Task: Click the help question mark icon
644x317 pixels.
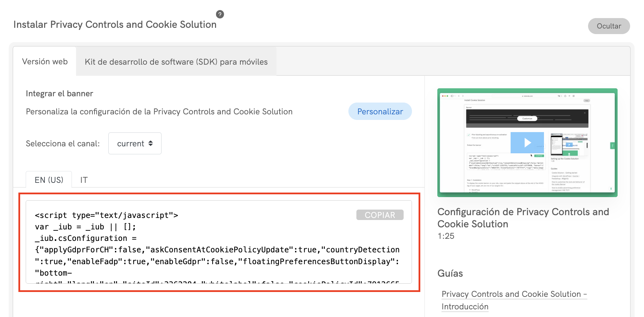Action: (220, 14)
